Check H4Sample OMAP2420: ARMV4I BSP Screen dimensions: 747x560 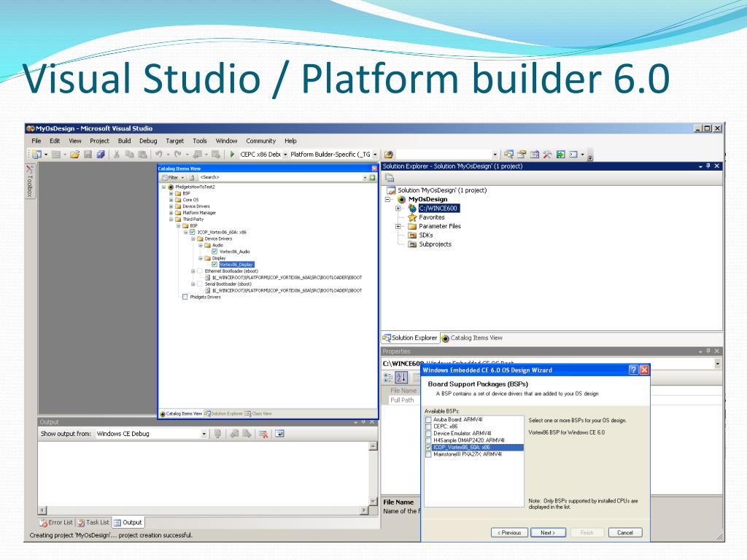428,440
